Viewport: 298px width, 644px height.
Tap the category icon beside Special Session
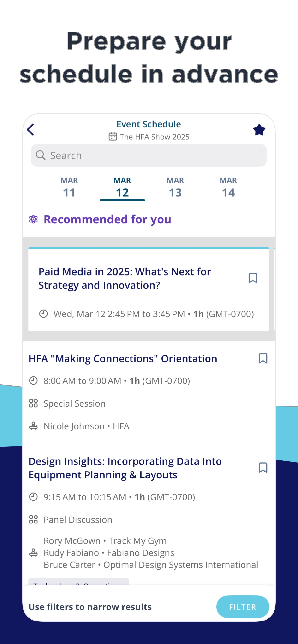pyautogui.click(x=33, y=403)
